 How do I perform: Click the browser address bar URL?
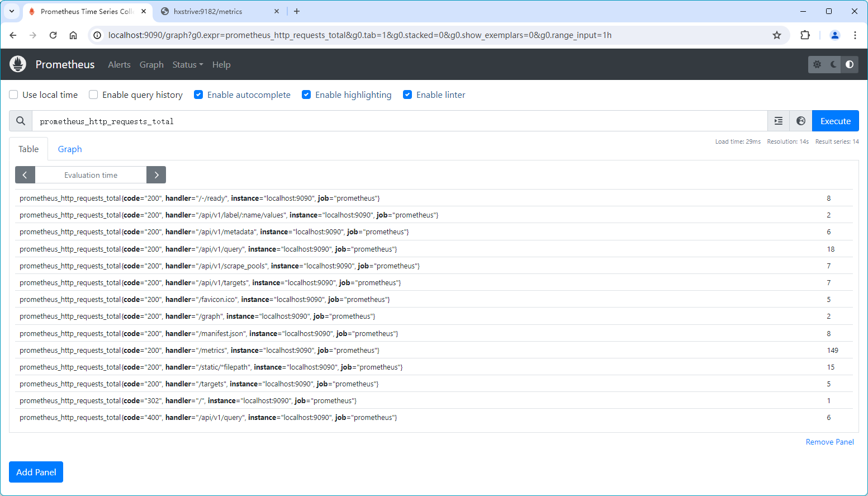tap(360, 35)
